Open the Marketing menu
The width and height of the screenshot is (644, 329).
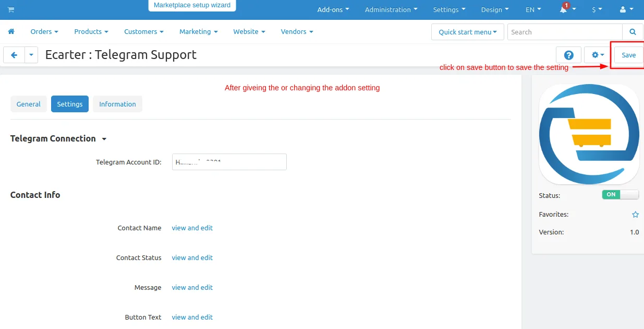199,31
